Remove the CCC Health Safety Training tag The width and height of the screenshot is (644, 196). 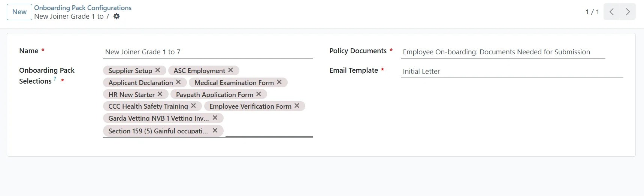tap(193, 106)
